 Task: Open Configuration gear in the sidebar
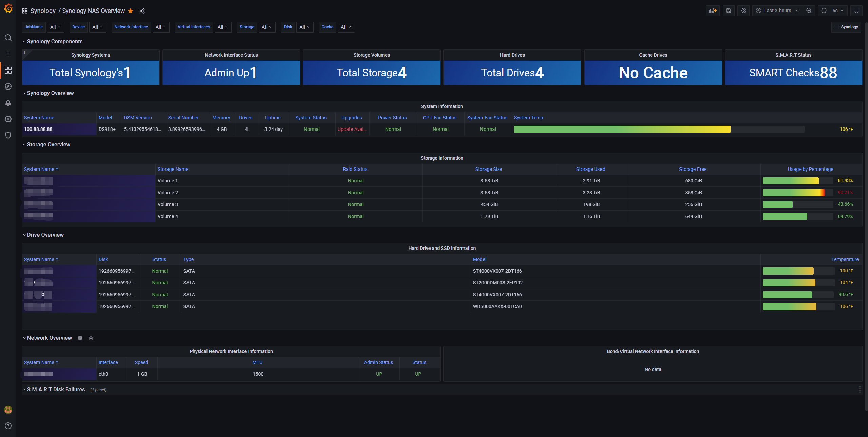8,119
